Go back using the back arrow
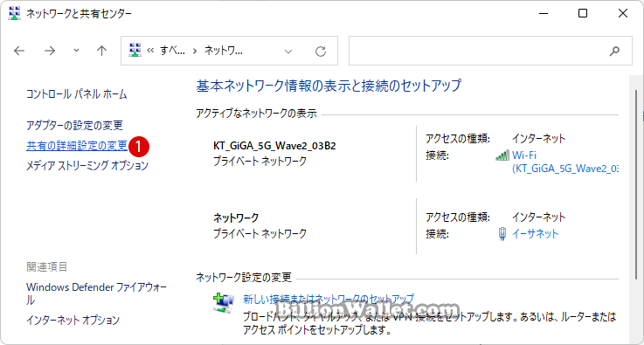 click(19, 51)
